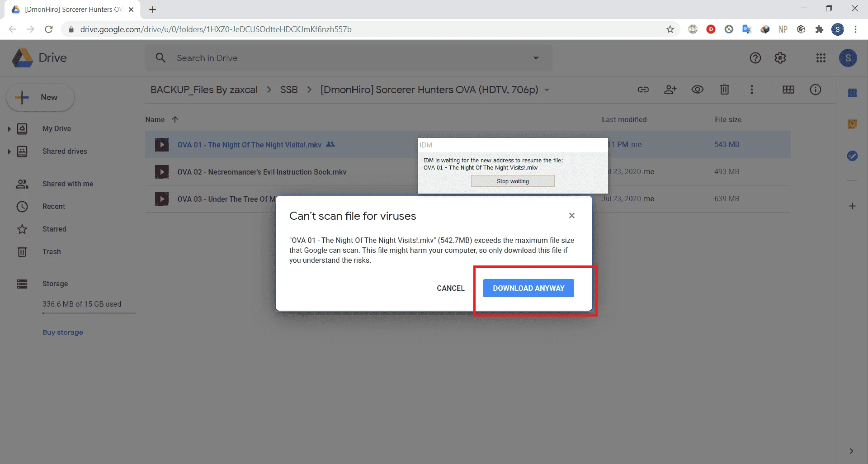Open More actions three-dot menu
The height and width of the screenshot is (464, 868).
tap(752, 90)
